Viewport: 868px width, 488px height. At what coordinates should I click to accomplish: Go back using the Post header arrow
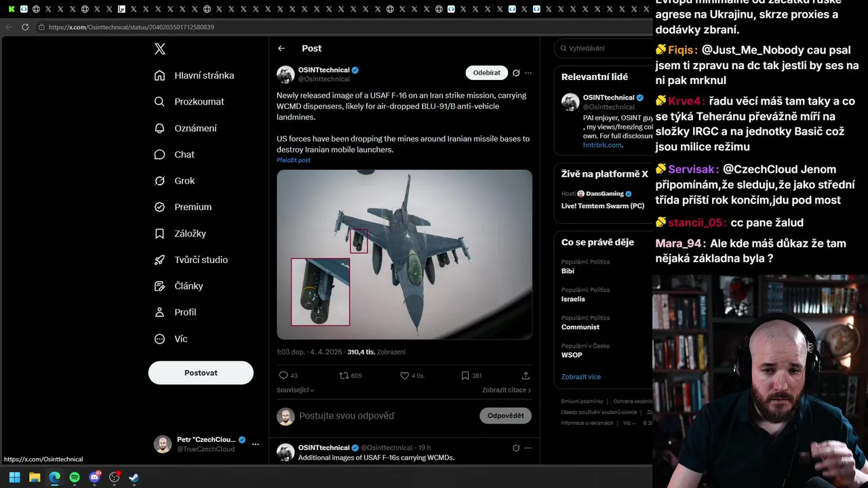point(281,48)
